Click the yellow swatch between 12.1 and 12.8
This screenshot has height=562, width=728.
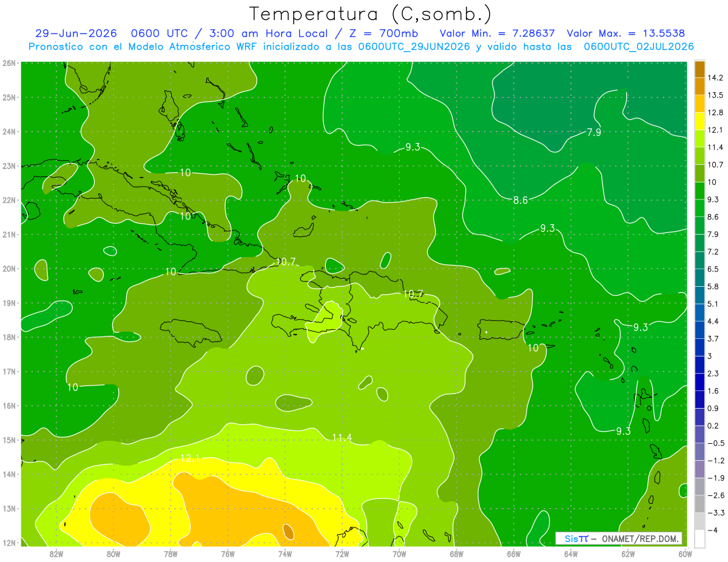(699, 121)
